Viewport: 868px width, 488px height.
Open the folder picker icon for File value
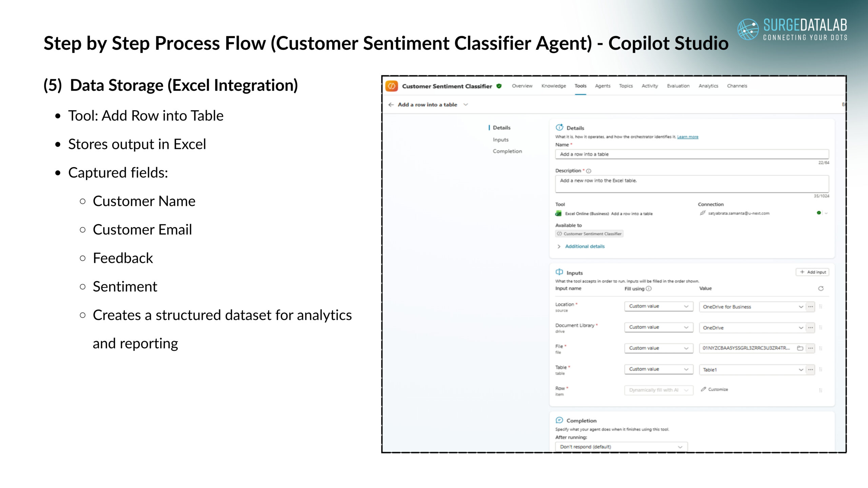click(x=800, y=348)
